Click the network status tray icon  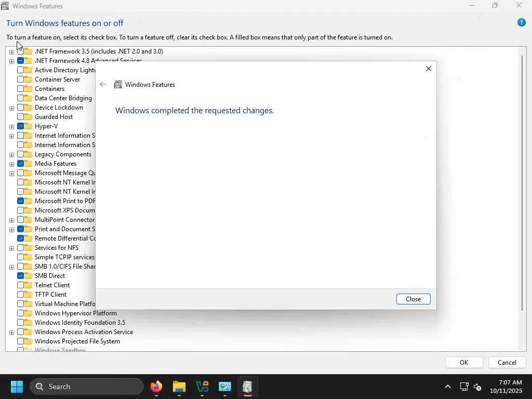464,387
